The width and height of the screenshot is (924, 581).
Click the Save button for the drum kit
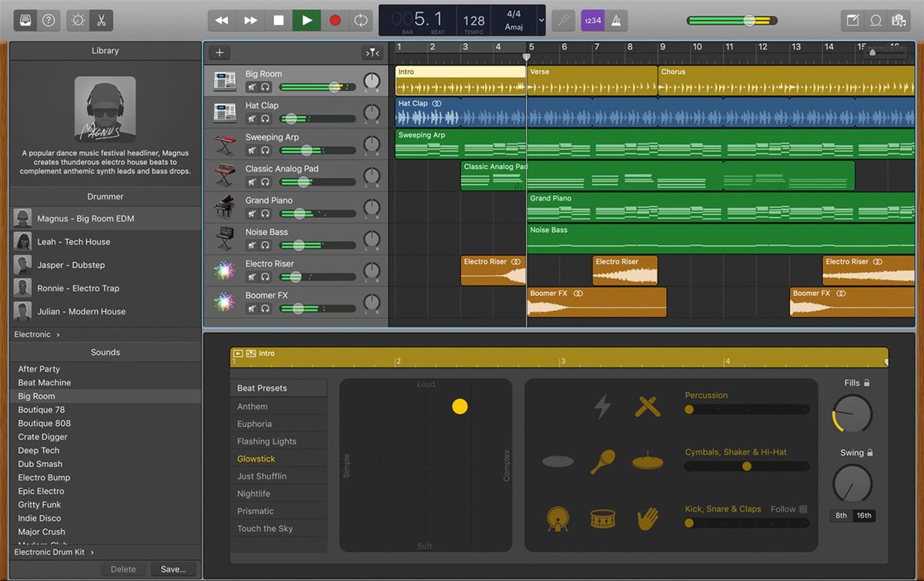(172, 569)
